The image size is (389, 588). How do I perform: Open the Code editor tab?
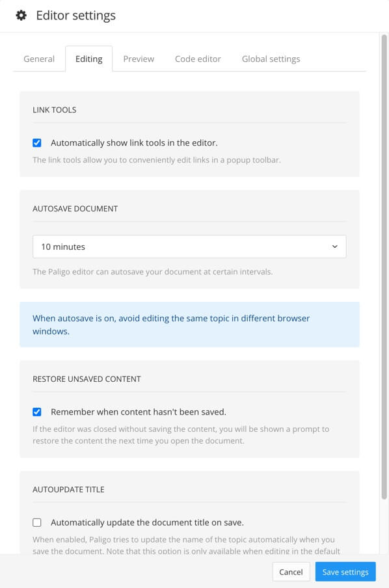pos(198,59)
